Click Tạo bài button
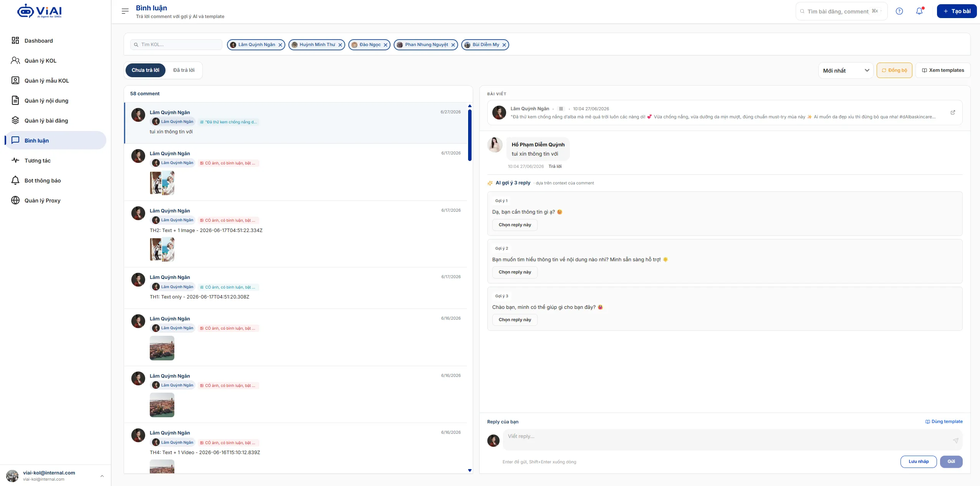This screenshot has height=486, width=980. tap(957, 11)
